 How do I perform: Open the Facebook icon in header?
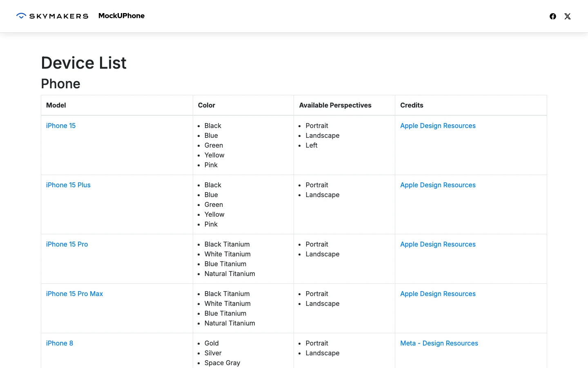pos(553,16)
